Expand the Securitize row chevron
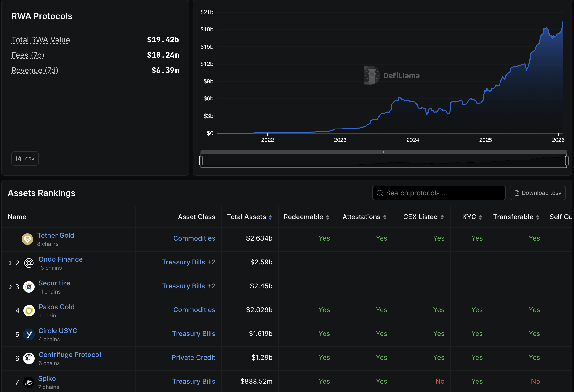The height and width of the screenshot is (392, 574). tap(10, 287)
